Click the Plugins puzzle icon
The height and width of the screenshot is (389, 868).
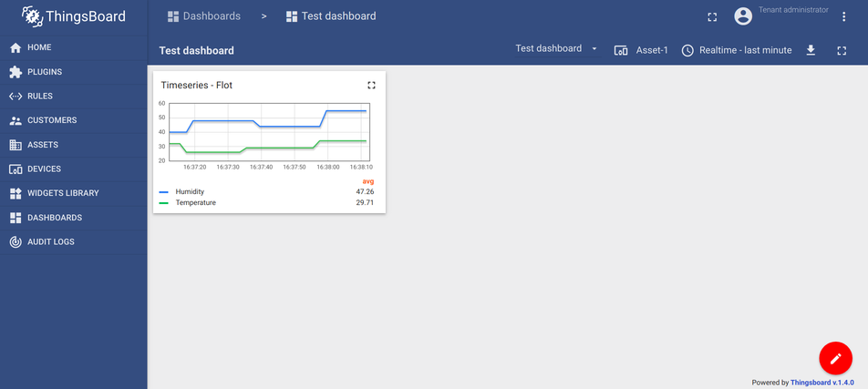pos(15,72)
